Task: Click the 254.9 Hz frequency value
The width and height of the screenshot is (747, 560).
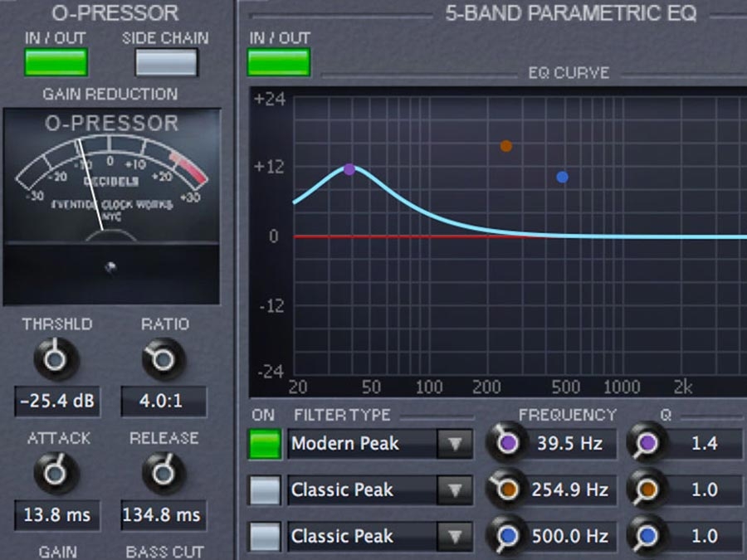Action: pos(569,490)
